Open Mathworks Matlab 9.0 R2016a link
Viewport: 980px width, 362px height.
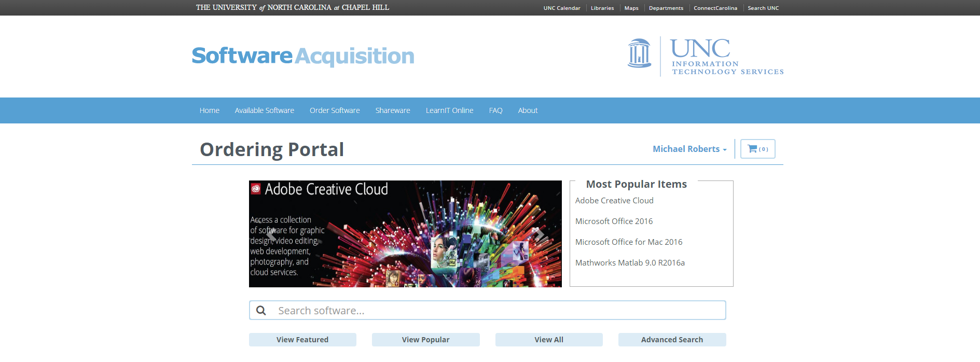pos(630,263)
